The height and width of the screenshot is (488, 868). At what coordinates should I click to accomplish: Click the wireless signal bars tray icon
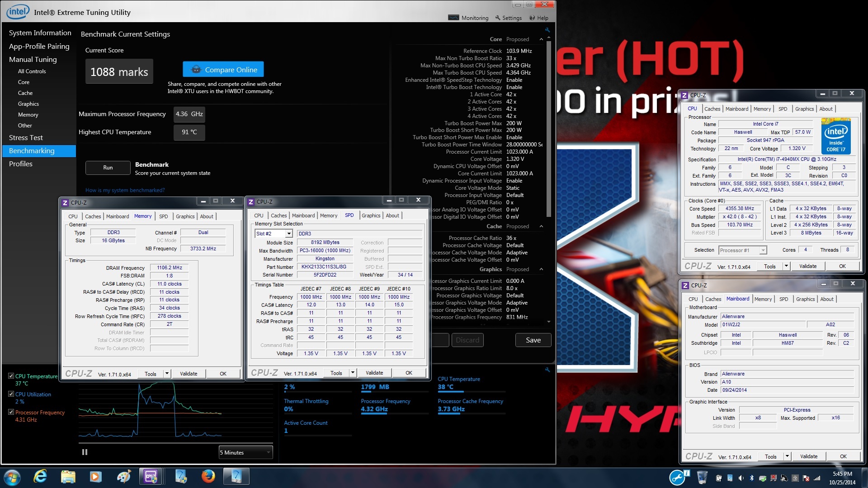tap(817, 478)
